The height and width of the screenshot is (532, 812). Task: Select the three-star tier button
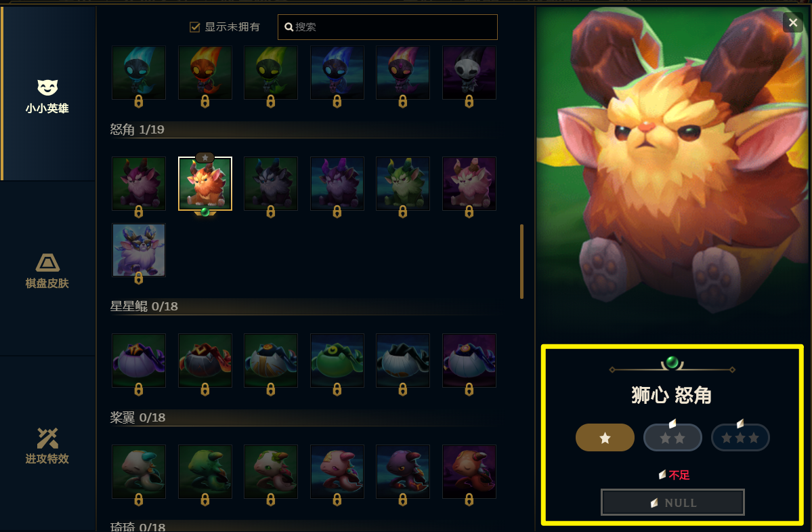740,438
